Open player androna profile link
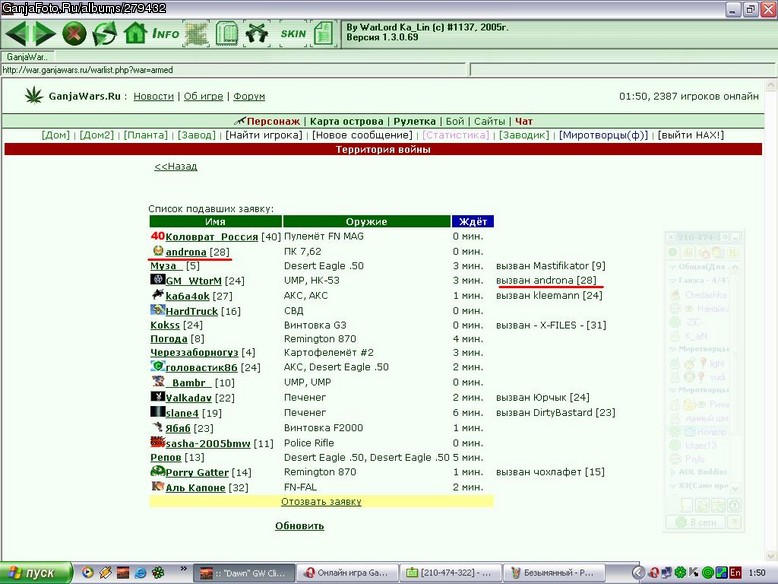 (186, 252)
